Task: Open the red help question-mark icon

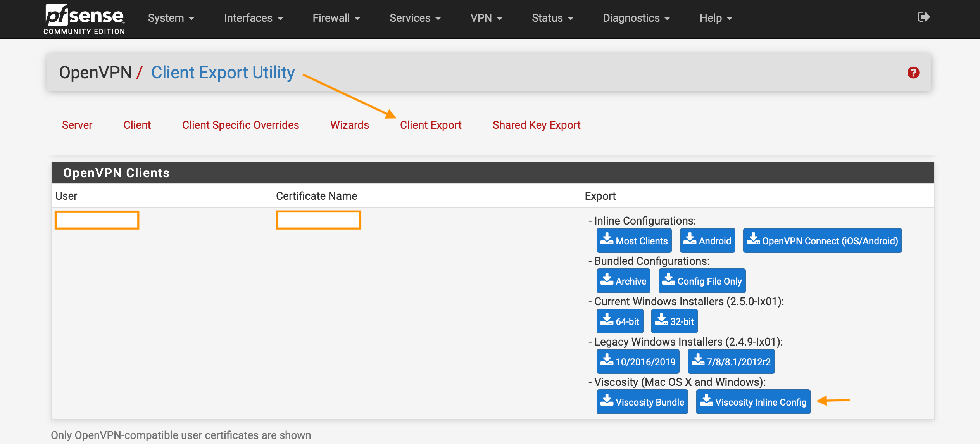Action: pos(913,73)
